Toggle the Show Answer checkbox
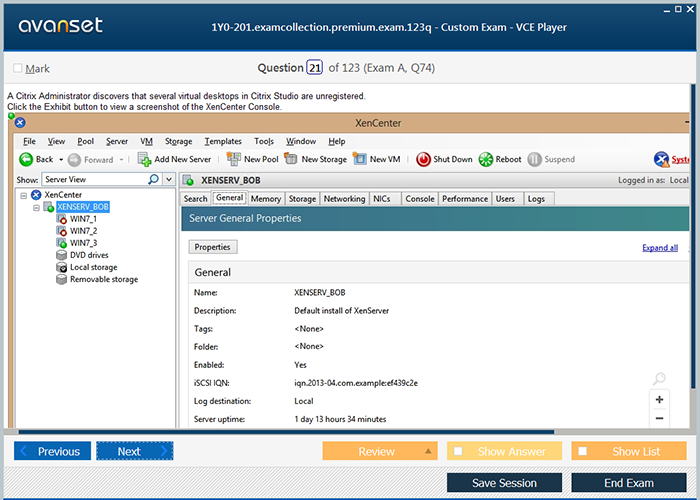Image resolution: width=700 pixels, height=500 pixels. pyautogui.click(x=458, y=451)
